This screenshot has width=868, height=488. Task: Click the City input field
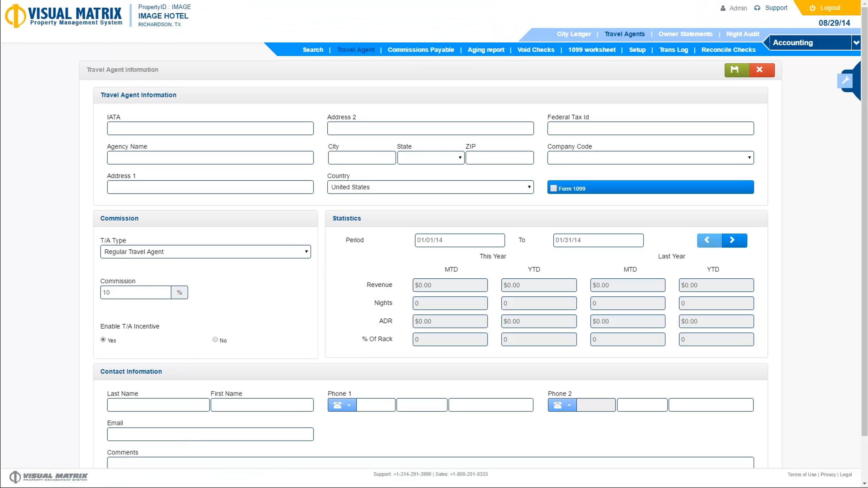362,158
